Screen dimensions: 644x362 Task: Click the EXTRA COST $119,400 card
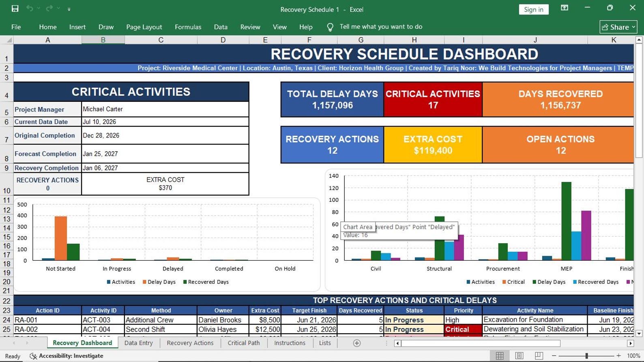[433, 145]
